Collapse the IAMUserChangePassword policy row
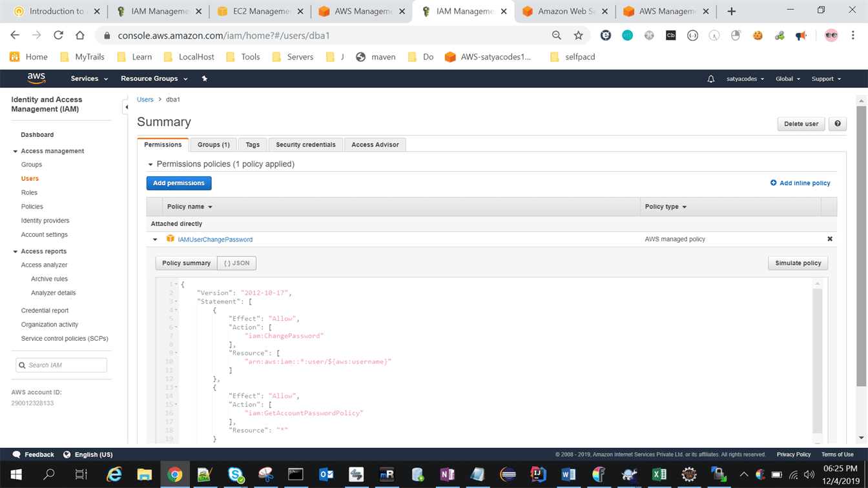Image resolution: width=868 pixels, height=488 pixels. [155, 239]
